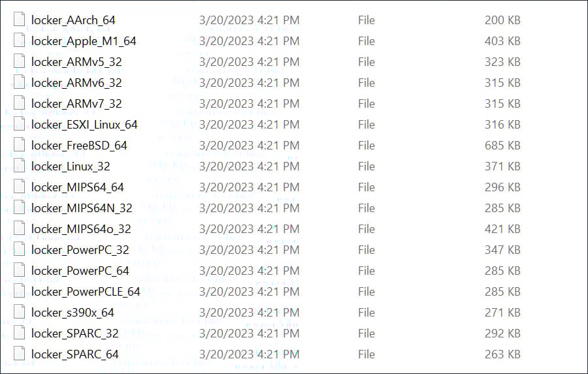
Task: Click the 263 KB size of locker_SPARC_64
Action: 502,354
